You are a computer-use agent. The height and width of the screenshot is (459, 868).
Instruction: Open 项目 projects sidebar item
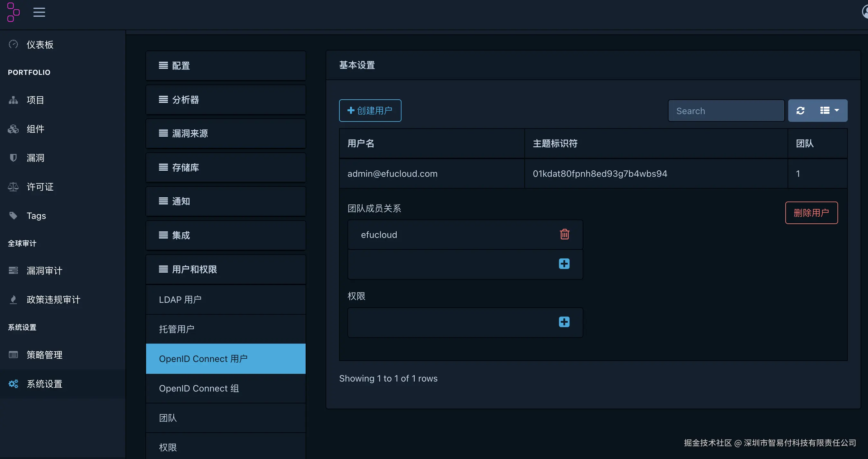pos(35,100)
